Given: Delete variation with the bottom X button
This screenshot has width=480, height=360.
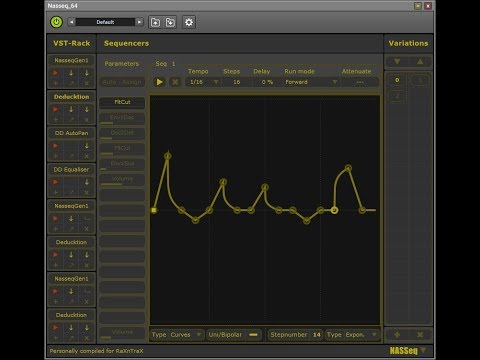Looking at the screenshot, I should pos(420,334).
